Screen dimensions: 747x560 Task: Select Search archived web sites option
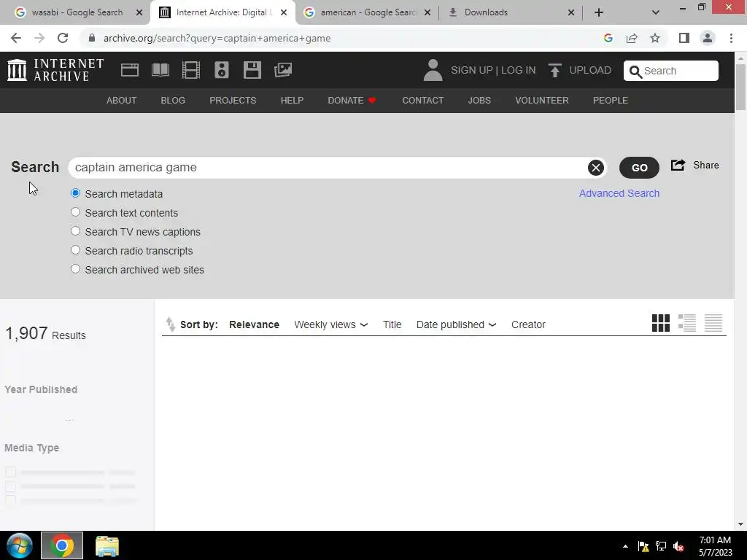tap(75, 268)
